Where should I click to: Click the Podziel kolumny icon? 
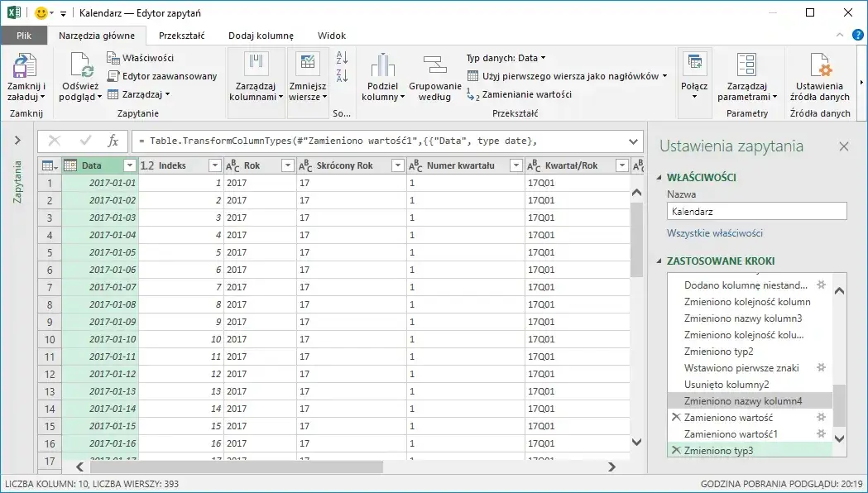(x=382, y=66)
